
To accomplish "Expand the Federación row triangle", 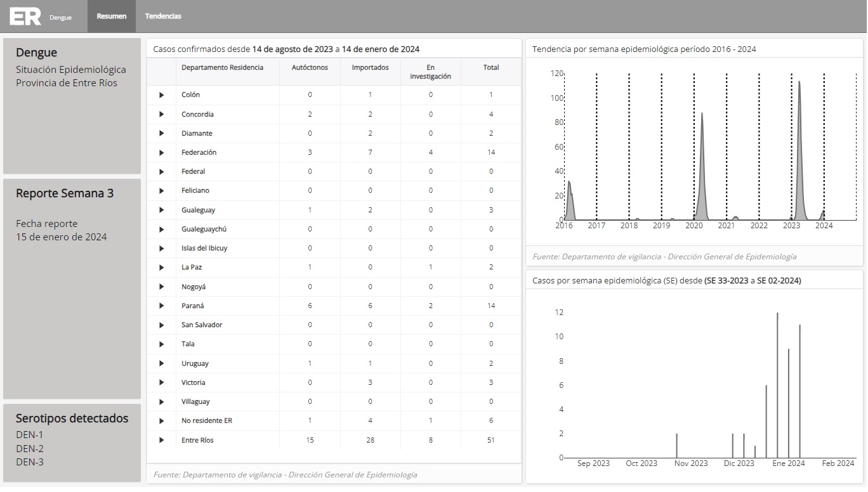I will tap(161, 153).
